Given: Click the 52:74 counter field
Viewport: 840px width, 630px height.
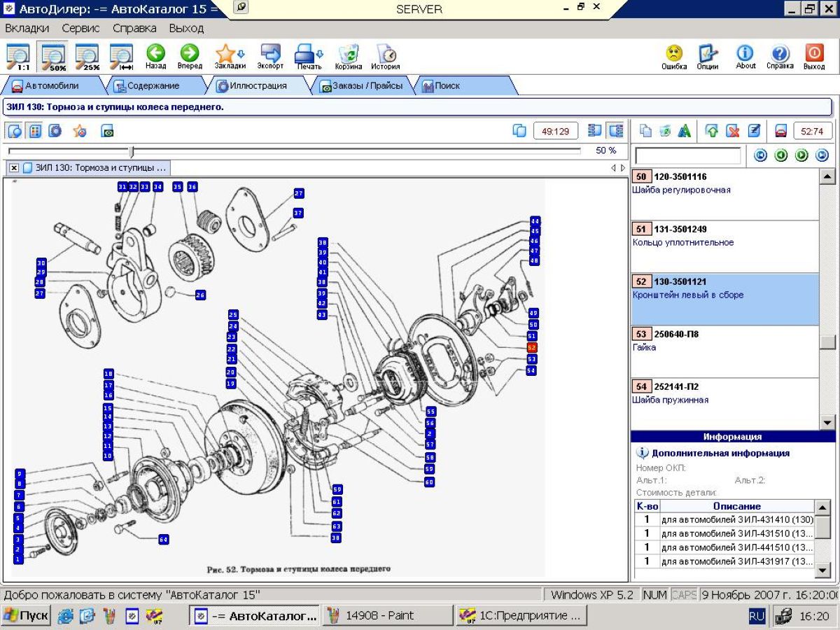Looking at the screenshot, I should [x=812, y=131].
